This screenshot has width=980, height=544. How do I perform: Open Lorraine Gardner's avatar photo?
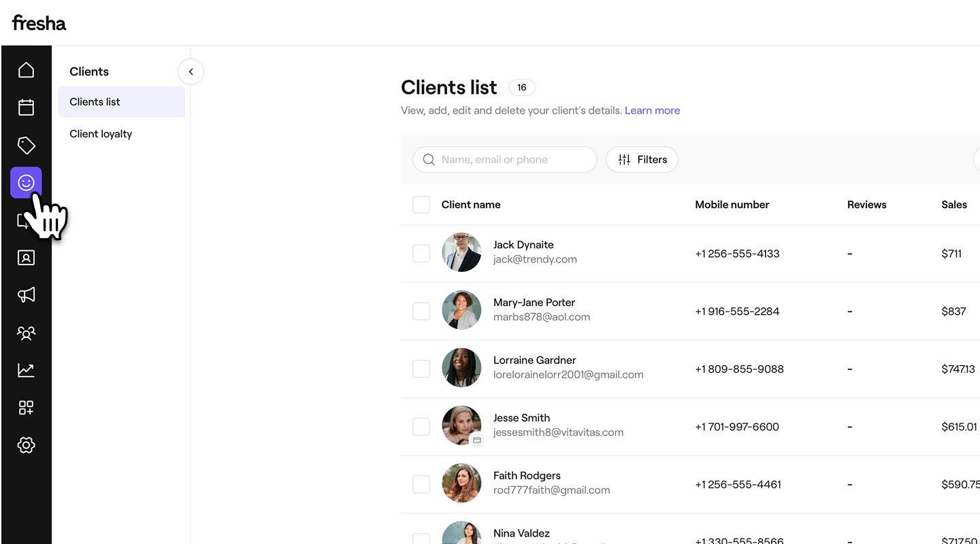[461, 368]
